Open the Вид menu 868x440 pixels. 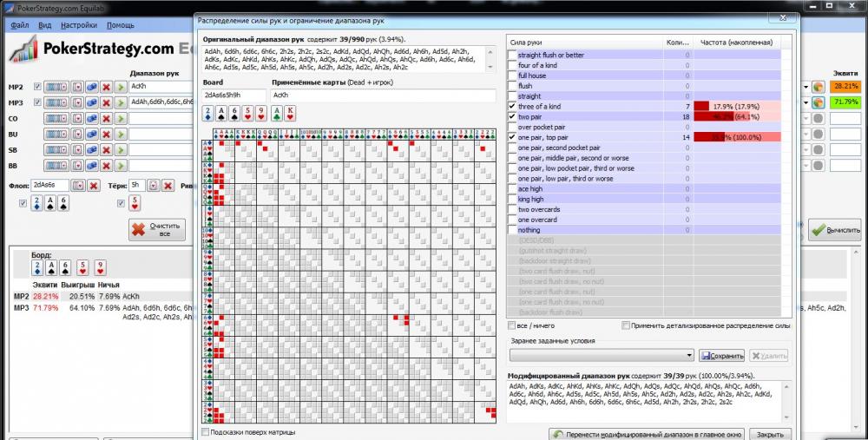(x=45, y=25)
